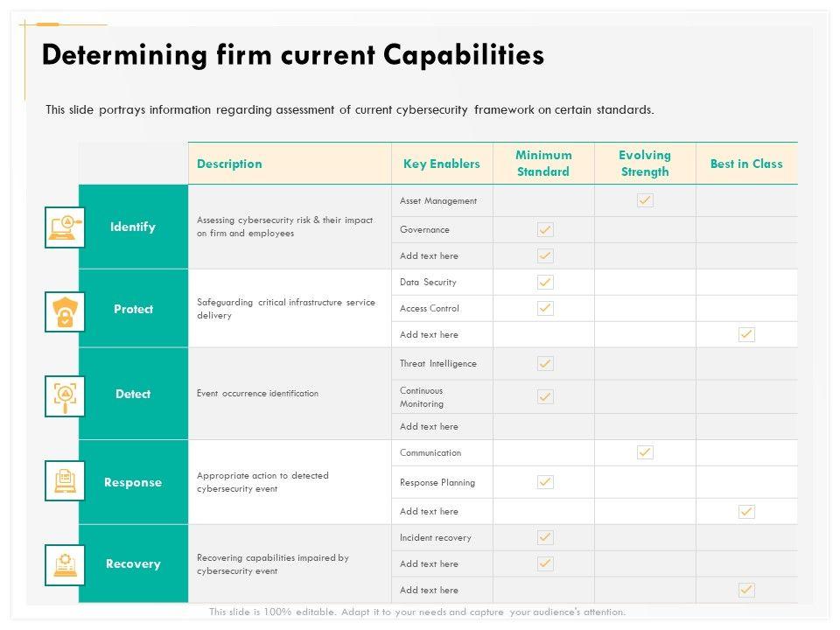840x630 pixels.
Task: Click the Response Planning enabler text
Action: coord(437,482)
